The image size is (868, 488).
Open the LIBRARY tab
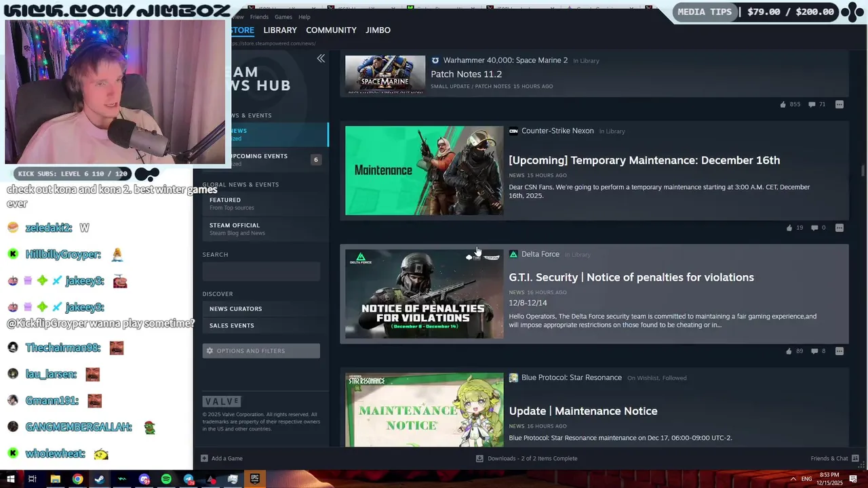[280, 30]
